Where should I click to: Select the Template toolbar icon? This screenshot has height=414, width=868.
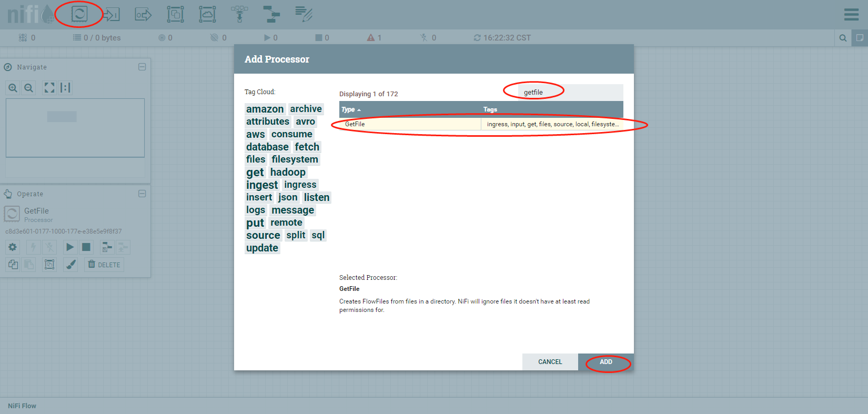(271, 14)
